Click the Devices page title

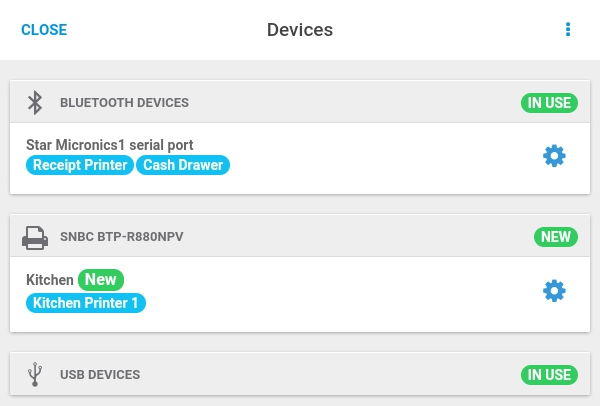(x=300, y=30)
